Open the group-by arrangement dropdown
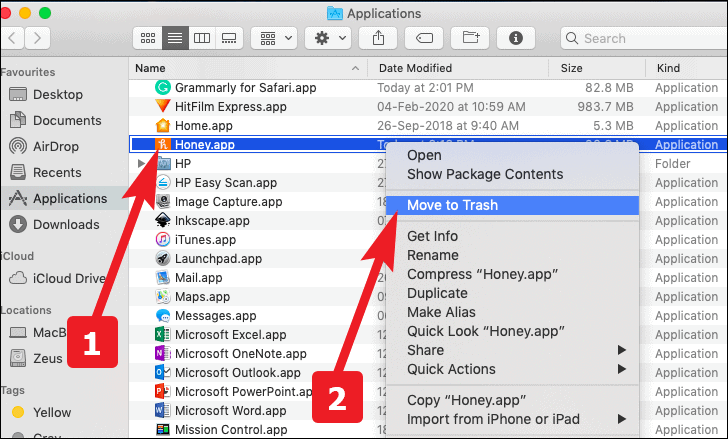Viewport: 728px width, 439px height. point(273,38)
